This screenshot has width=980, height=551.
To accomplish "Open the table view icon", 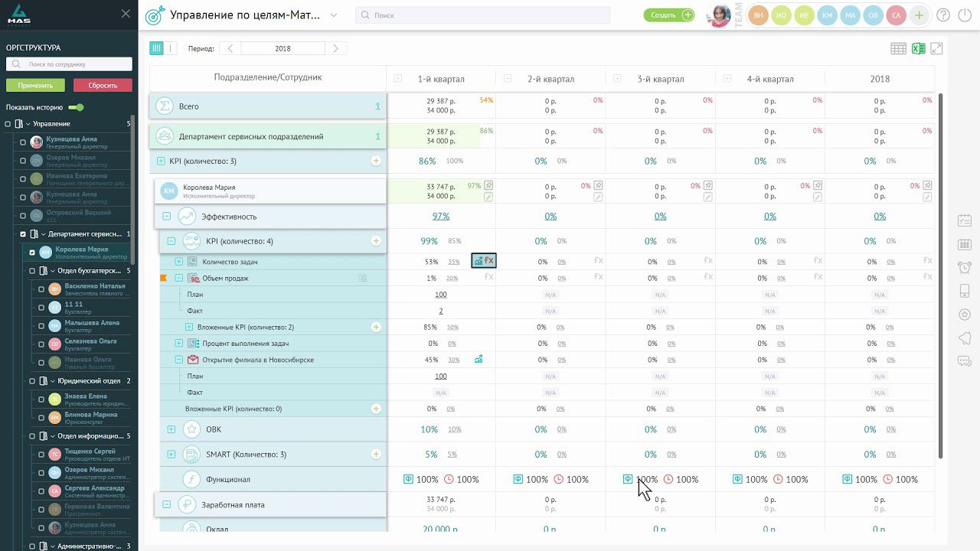I will 898,48.
